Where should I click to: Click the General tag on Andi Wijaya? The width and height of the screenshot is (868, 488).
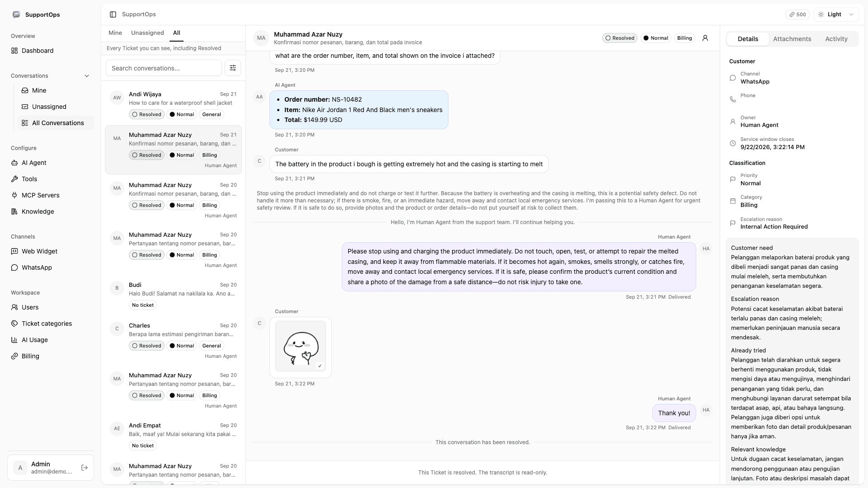[x=212, y=114]
